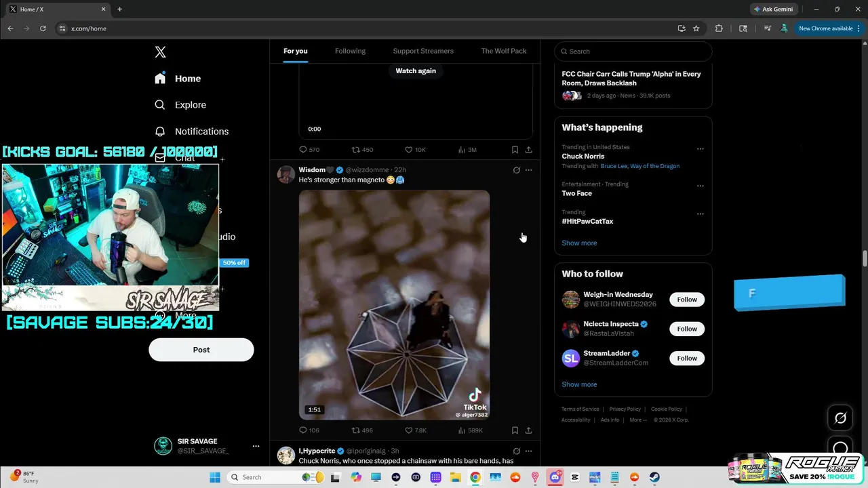Switch to The Wolf Pack tab
The image size is (868, 488).
(x=504, y=51)
